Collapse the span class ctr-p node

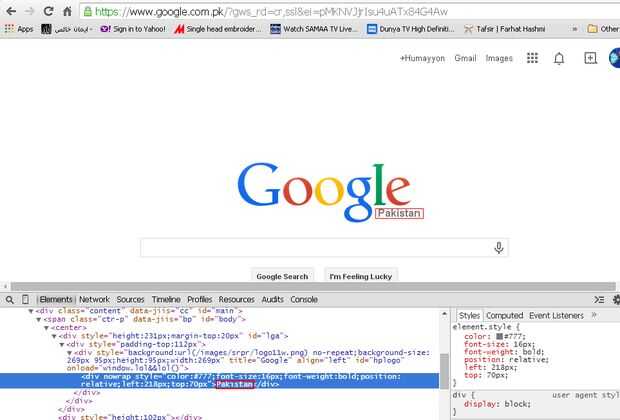[x=39, y=320]
